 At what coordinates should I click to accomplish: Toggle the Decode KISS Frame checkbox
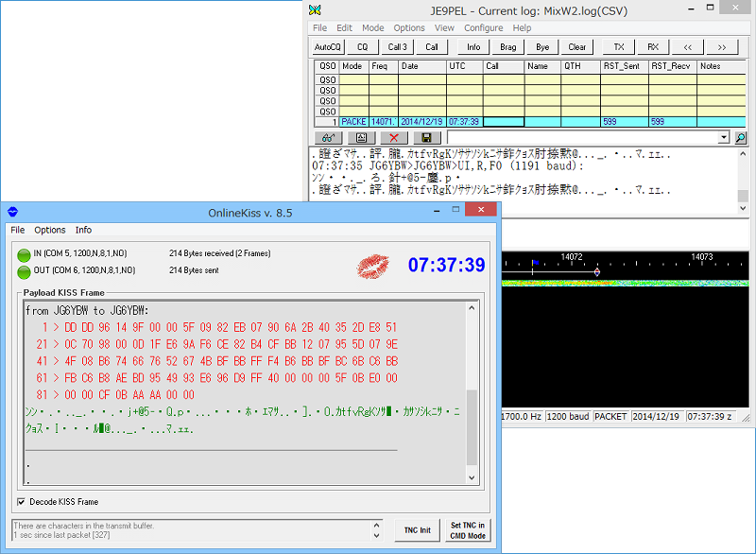(x=21, y=502)
